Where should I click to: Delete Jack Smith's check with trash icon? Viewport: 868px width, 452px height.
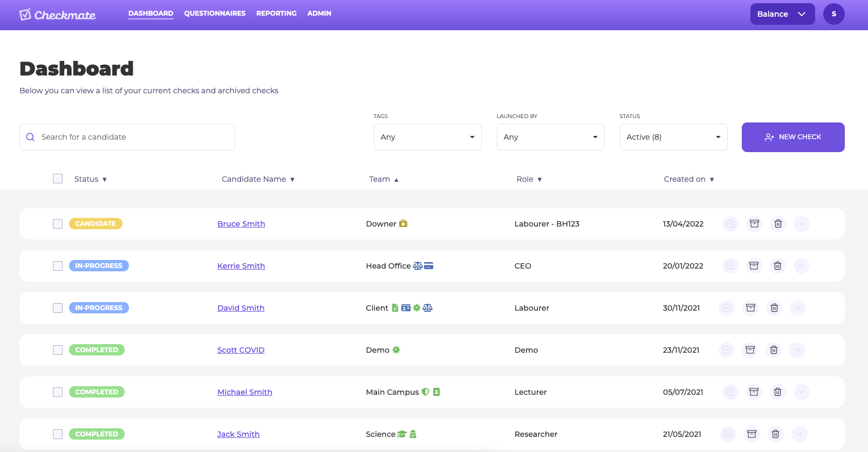click(775, 434)
